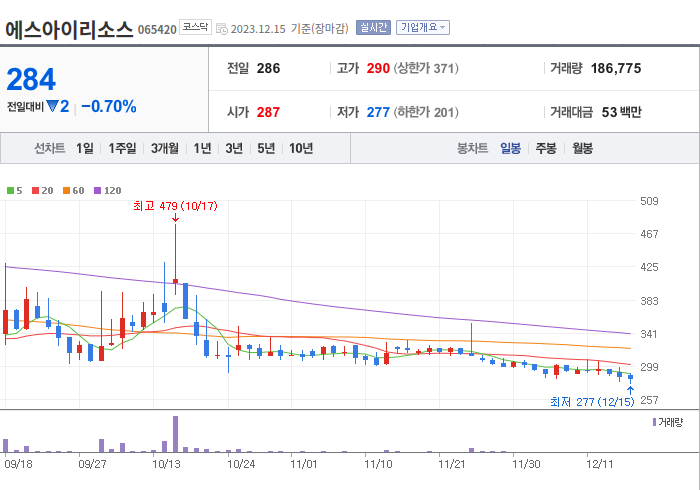
Task: Click the 거래대금 53 백만 value
Action: [x=621, y=112]
